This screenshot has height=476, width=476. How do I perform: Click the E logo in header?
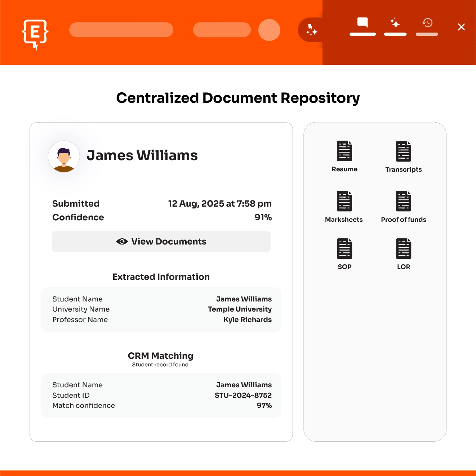(35, 34)
